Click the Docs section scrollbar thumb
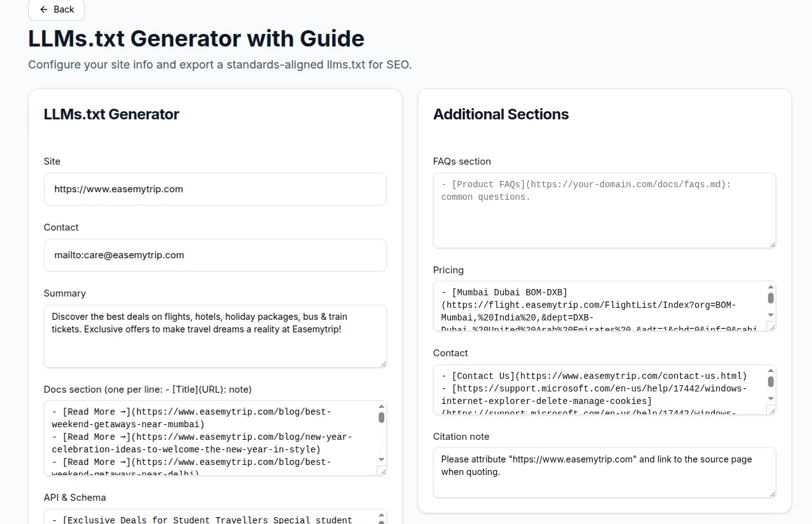The height and width of the screenshot is (524, 812). tap(381, 417)
